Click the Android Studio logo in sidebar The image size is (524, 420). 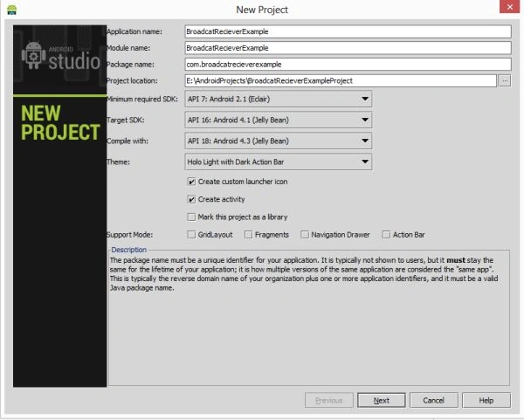[61, 57]
